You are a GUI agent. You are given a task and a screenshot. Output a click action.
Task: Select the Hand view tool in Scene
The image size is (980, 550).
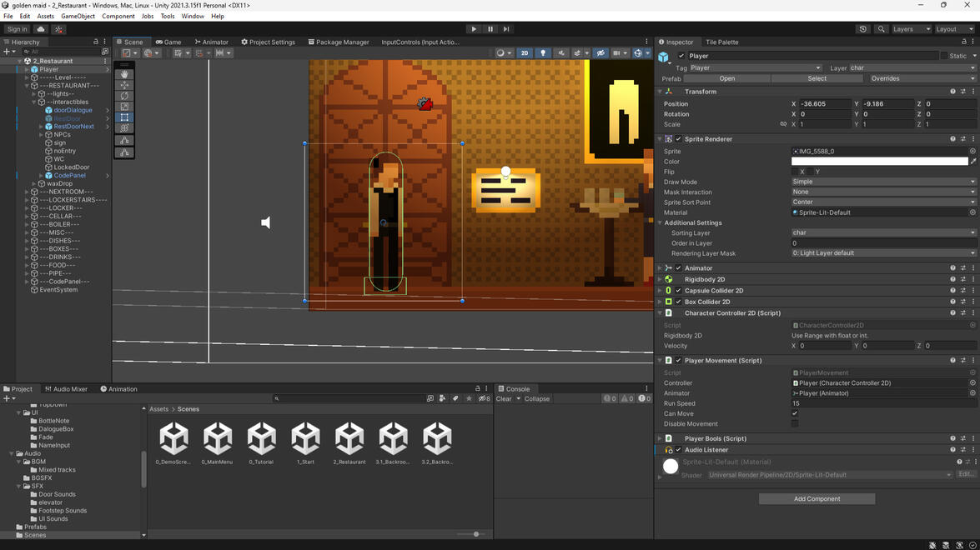pyautogui.click(x=124, y=74)
